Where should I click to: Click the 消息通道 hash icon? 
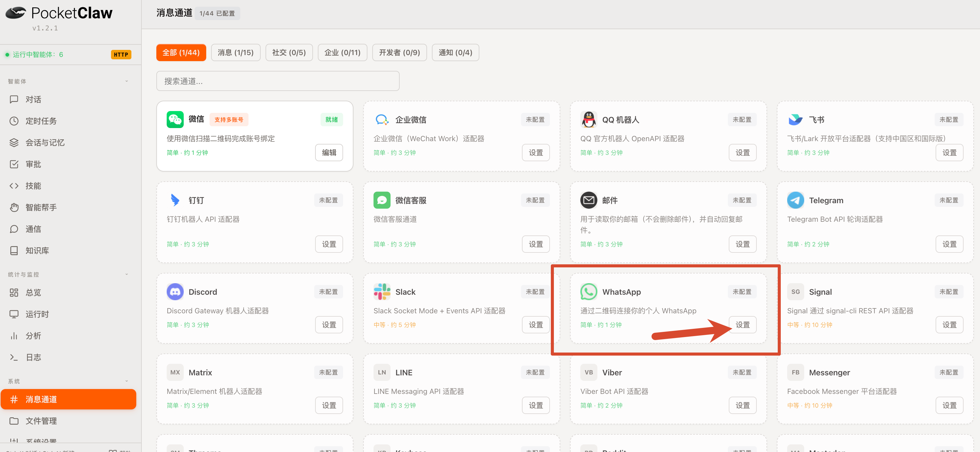[x=14, y=399]
